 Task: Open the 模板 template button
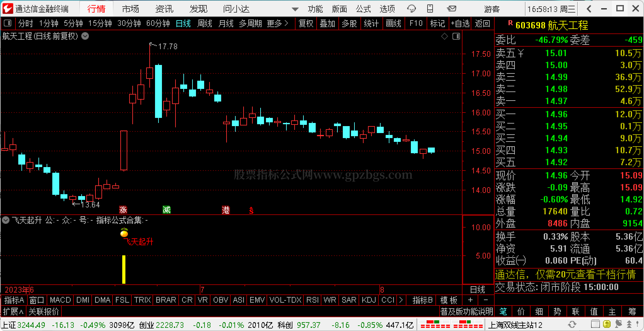[449, 300]
